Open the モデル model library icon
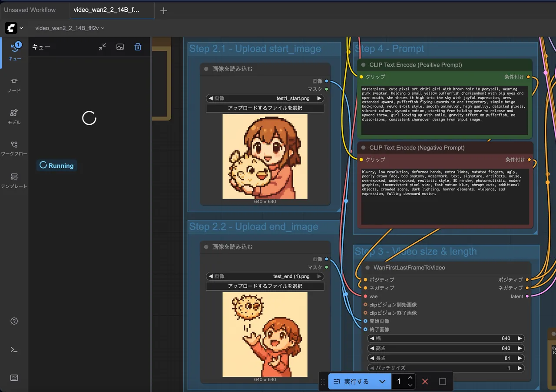Image resolution: width=556 pixels, height=392 pixels. (x=14, y=113)
